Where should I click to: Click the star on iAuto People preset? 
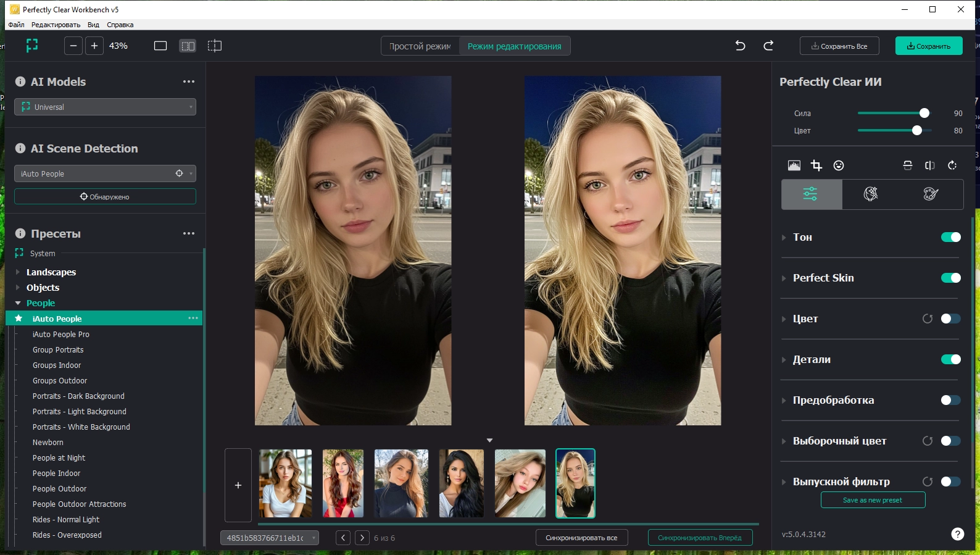(x=19, y=319)
